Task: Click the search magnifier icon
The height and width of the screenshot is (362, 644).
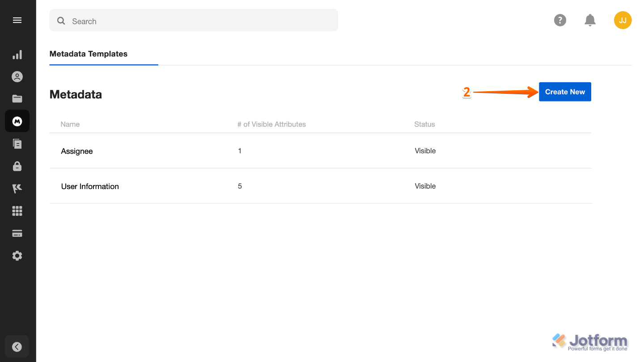Action: [x=61, y=21]
